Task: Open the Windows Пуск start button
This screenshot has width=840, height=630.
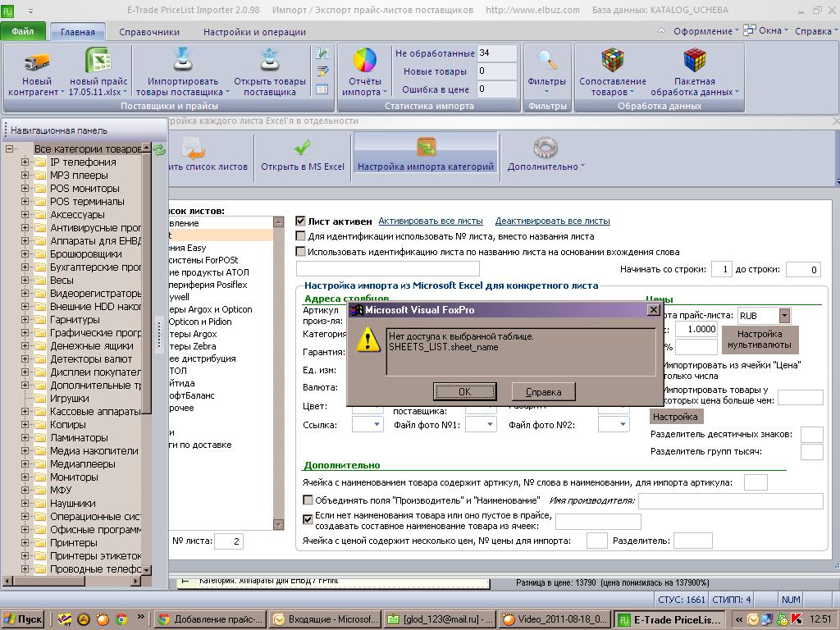Action: [x=22, y=619]
